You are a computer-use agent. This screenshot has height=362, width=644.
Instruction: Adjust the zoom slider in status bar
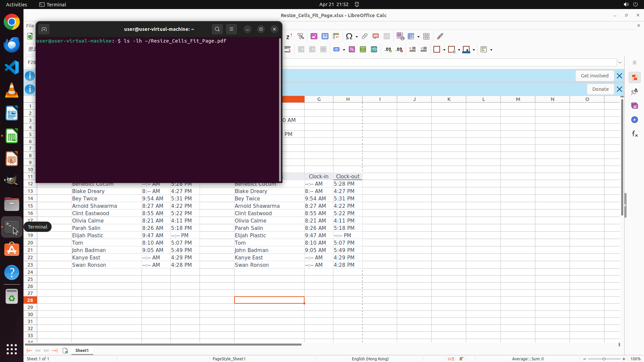pyautogui.click(x=604, y=359)
